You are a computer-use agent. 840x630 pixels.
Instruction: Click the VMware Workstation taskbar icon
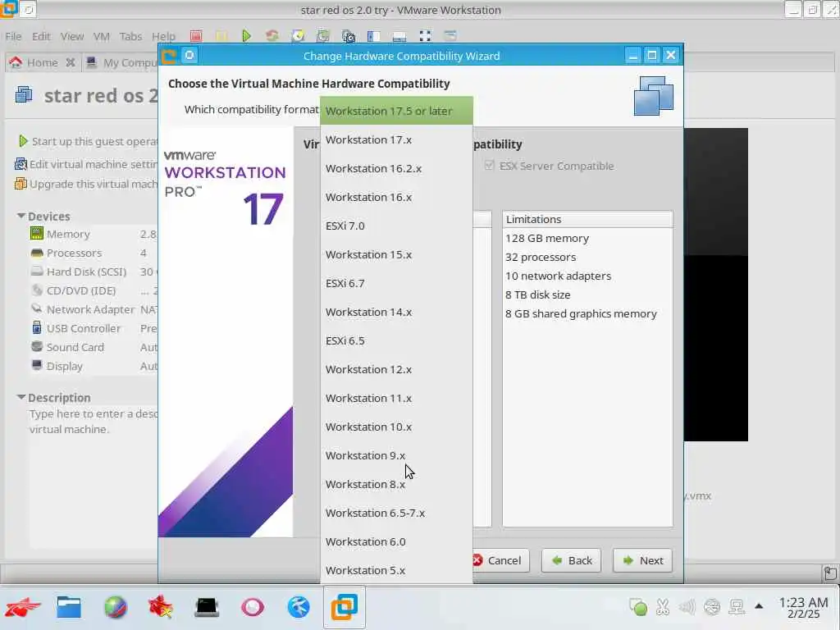tap(344, 607)
